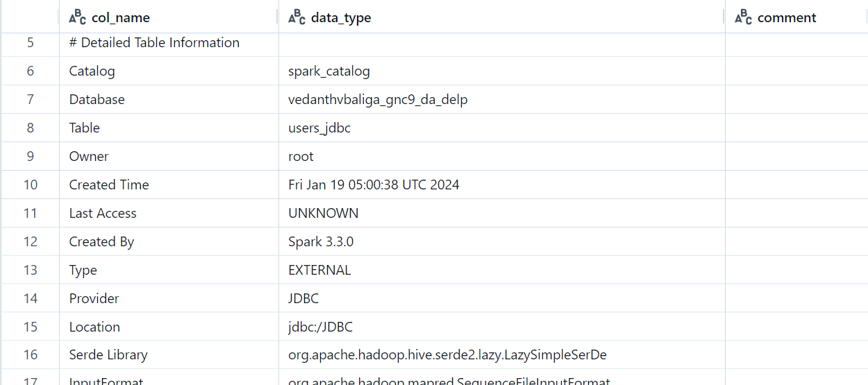This screenshot has height=385, width=868.
Task: Select the Fri Jan 19 timestamp cell
Action: [x=502, y=185]
